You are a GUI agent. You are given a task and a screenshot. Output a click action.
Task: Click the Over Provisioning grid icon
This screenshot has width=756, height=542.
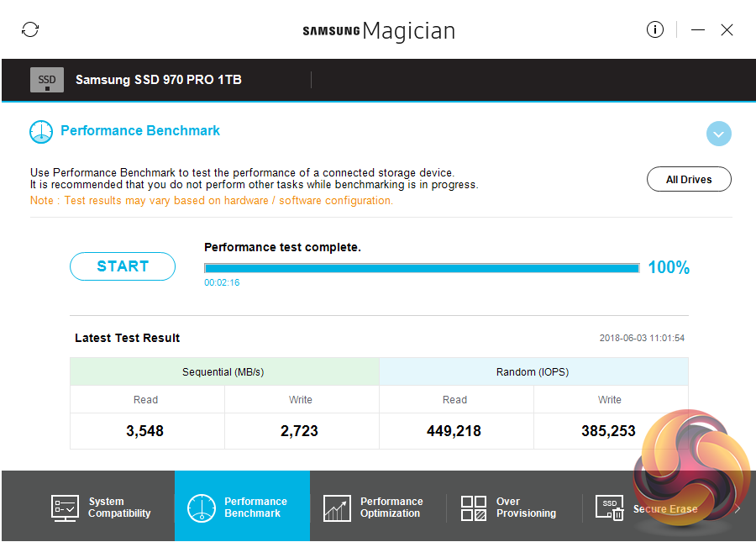coord(474,508)
